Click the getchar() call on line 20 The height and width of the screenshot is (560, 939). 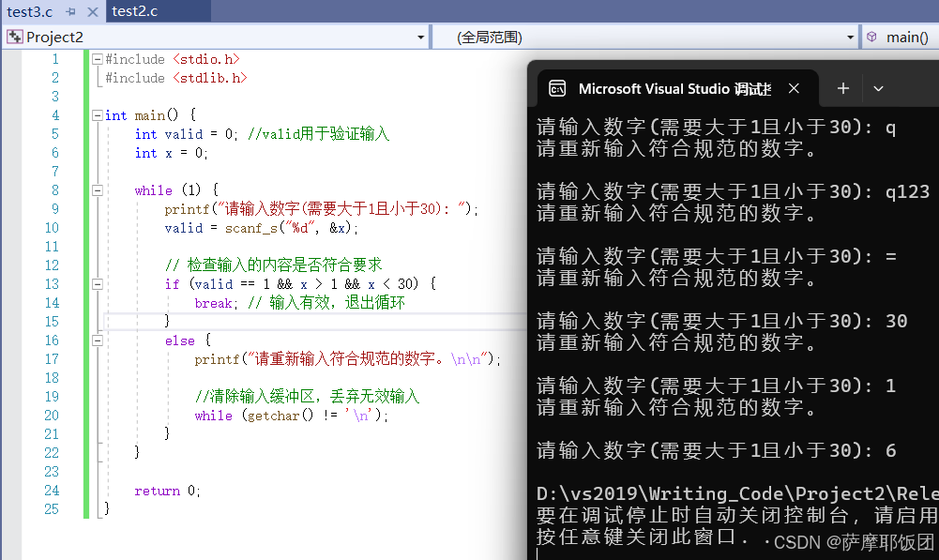(x=280, y=415)
